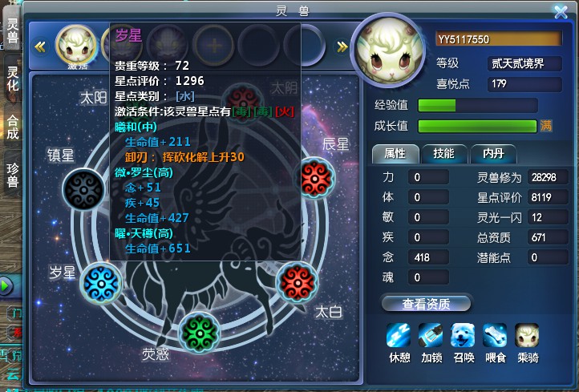Select the green 荧惑 star orb
Screen dimensions: 579x392
coord(200,333)
